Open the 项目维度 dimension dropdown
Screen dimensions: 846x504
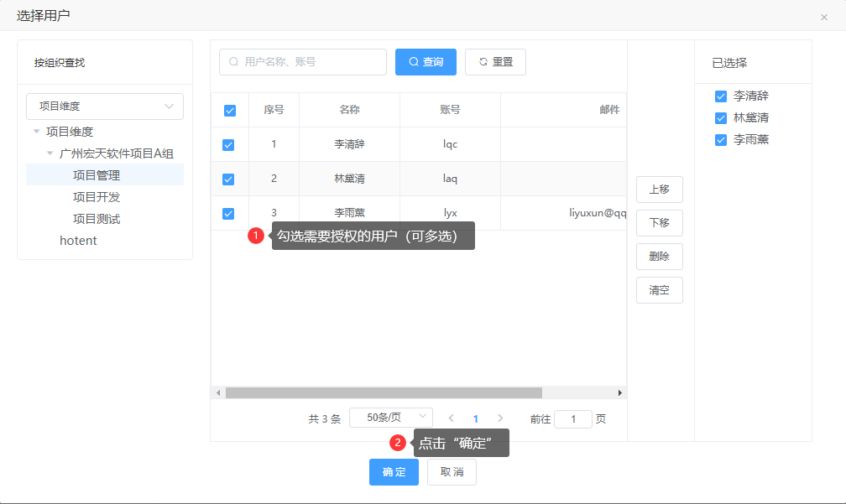point(105,107)
